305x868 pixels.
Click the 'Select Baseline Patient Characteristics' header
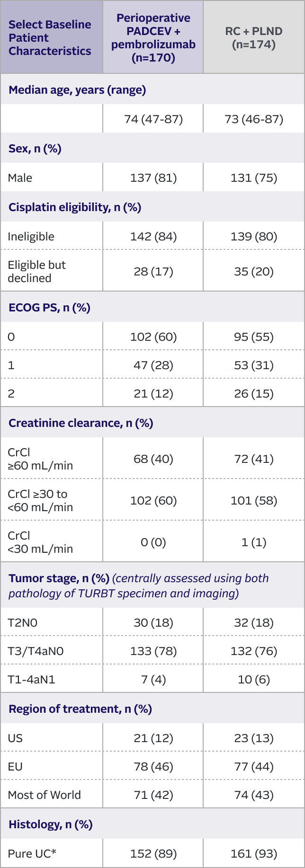point(50,38)
